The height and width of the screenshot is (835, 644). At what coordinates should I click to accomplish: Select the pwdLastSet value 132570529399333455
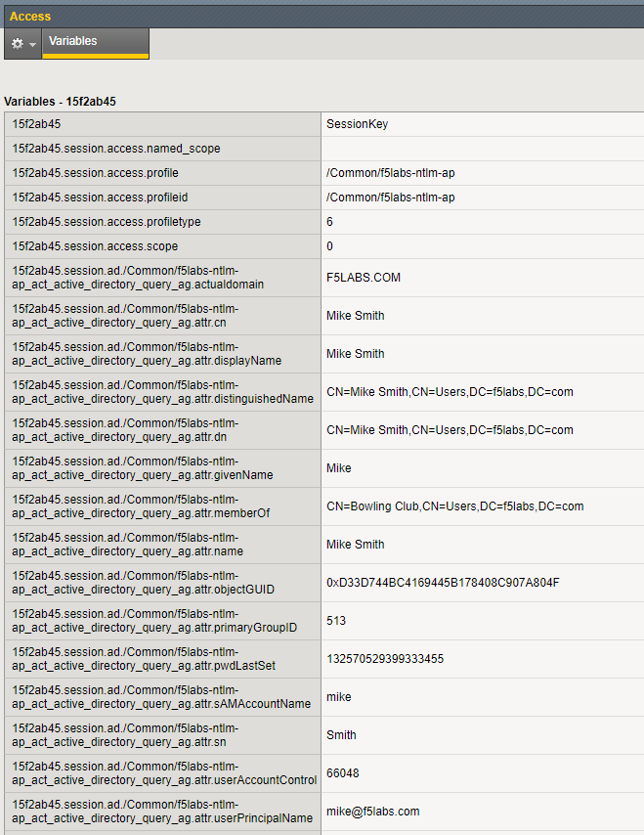click(x=385, y=659)
